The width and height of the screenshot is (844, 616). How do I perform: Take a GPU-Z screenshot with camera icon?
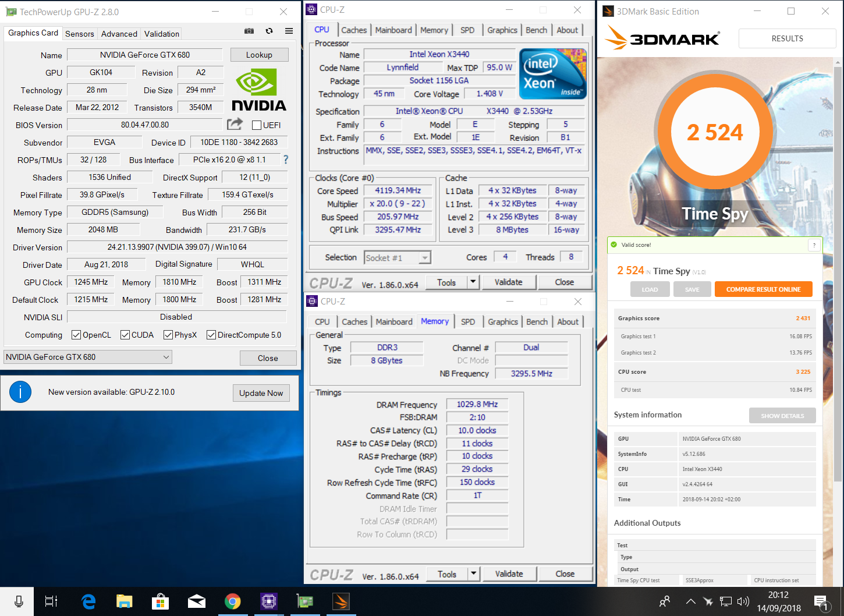tap(249, 31)
